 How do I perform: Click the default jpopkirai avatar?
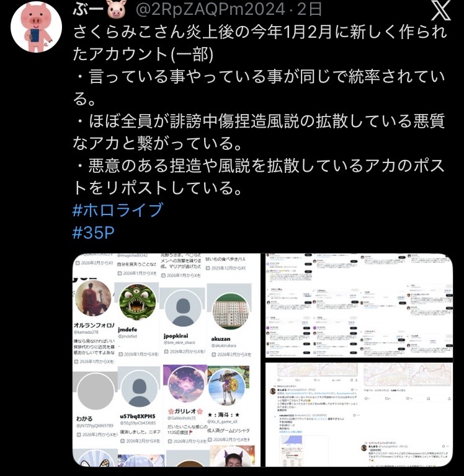pos(183,308)
